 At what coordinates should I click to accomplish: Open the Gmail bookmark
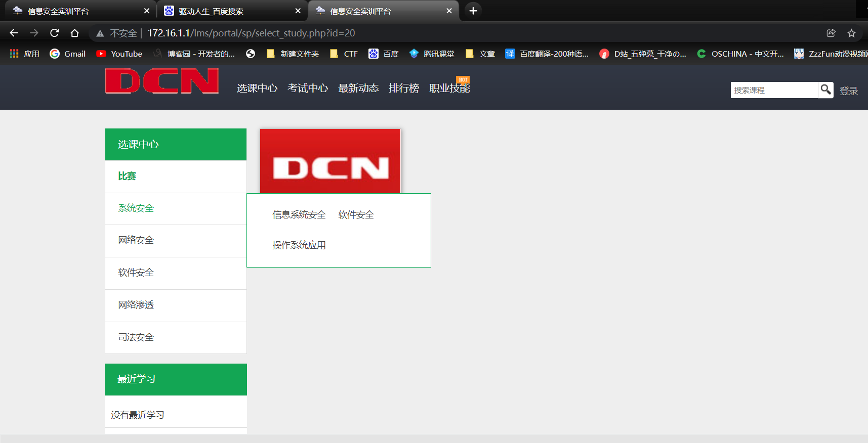[68, 54]
